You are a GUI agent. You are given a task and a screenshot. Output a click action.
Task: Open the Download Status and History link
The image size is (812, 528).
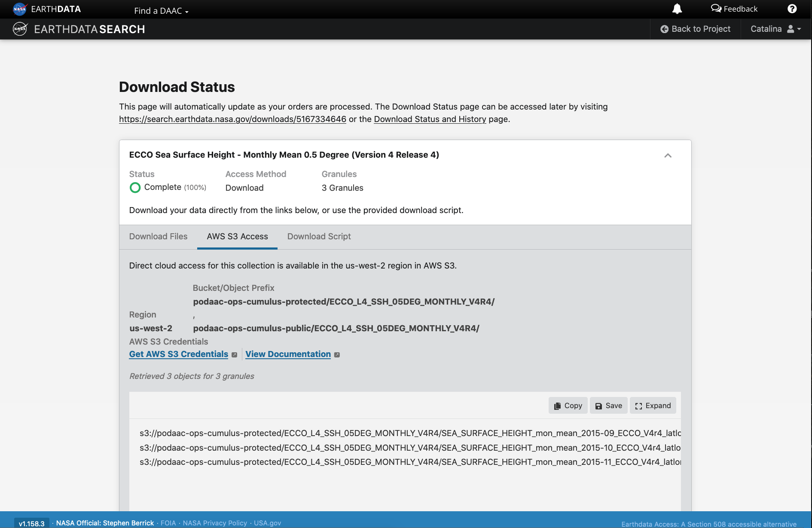(x=430, y=119)
